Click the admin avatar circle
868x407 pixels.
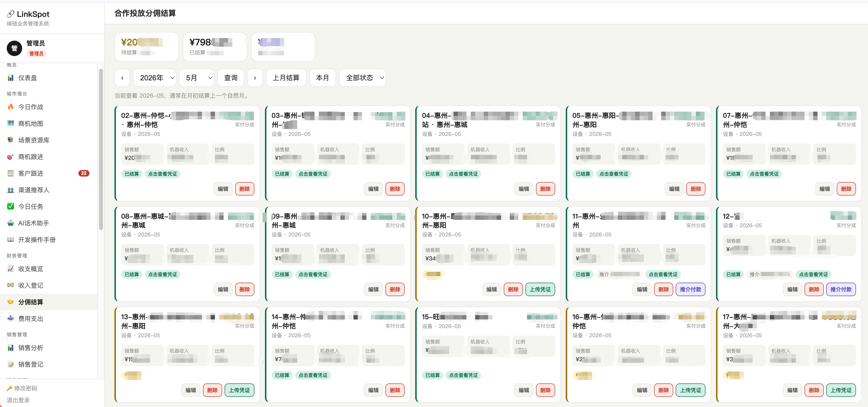coord(14,48)
